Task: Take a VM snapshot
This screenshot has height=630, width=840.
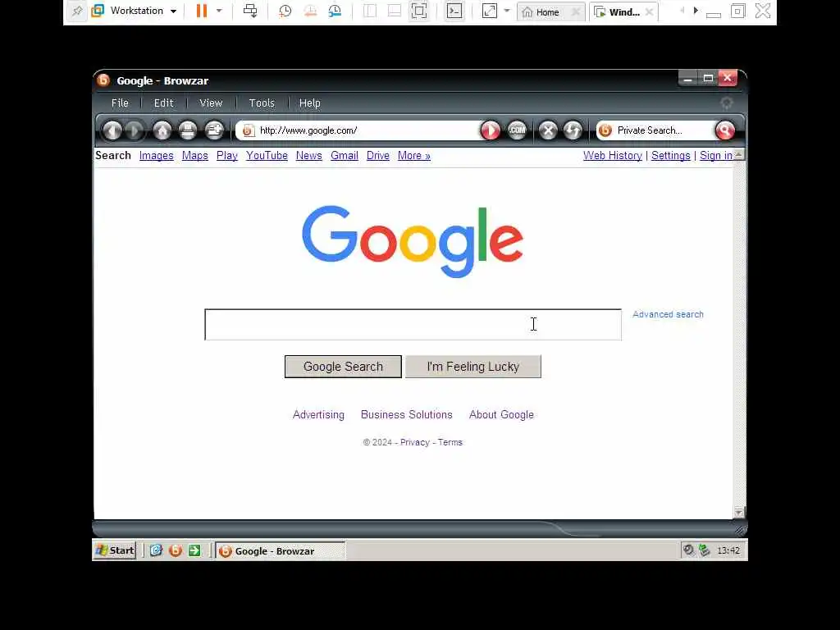Action: point(285,11)
